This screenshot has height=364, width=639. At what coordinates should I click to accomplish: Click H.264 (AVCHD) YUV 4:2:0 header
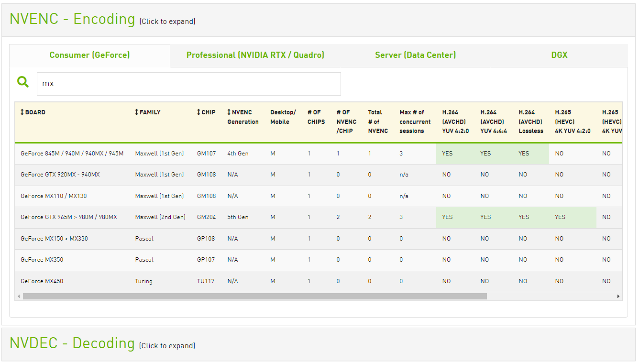coord(455,121)
